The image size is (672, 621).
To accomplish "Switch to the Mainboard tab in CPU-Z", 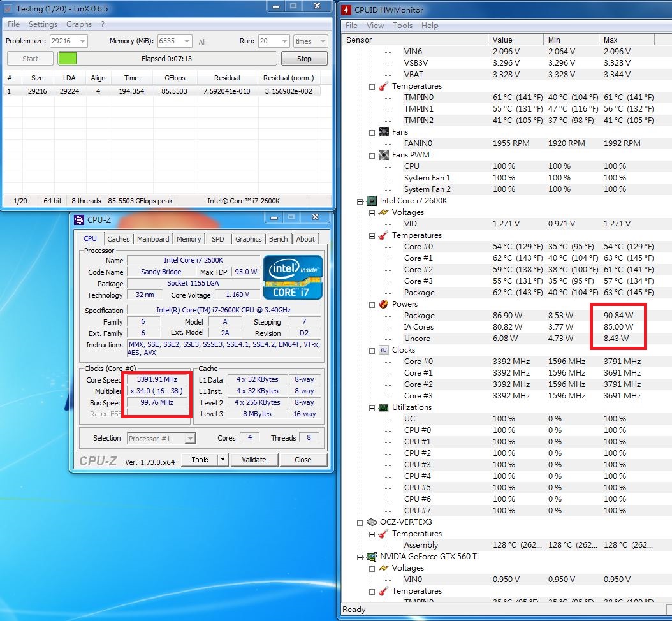I will (x=153, y=239).
